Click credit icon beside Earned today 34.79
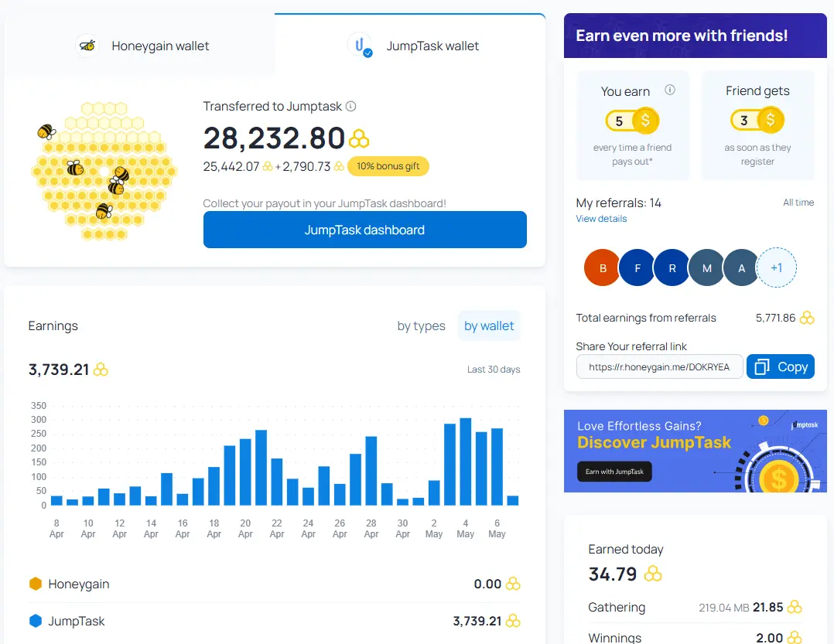834x644 pixels. [653, 574]
